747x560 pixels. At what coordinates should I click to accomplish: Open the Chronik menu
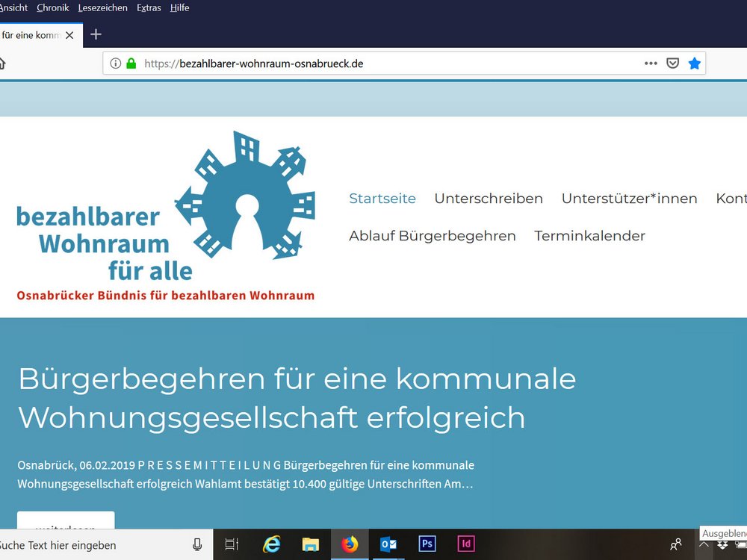pos(52,7)
